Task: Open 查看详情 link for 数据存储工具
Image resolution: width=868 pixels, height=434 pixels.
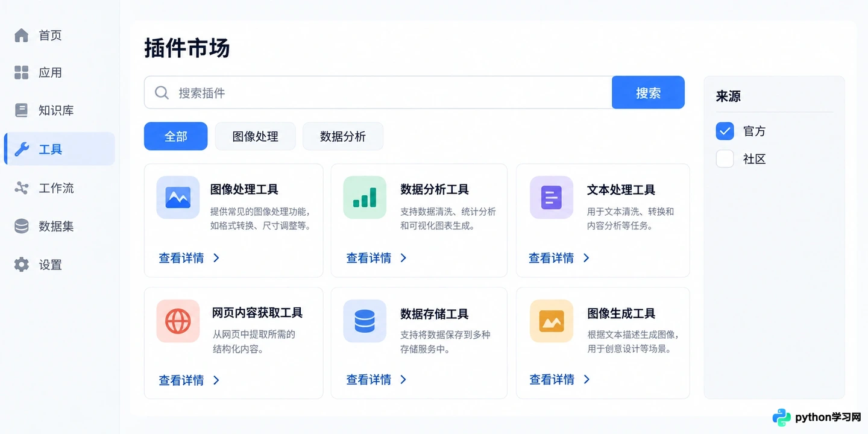Action: tap(369, 380)
